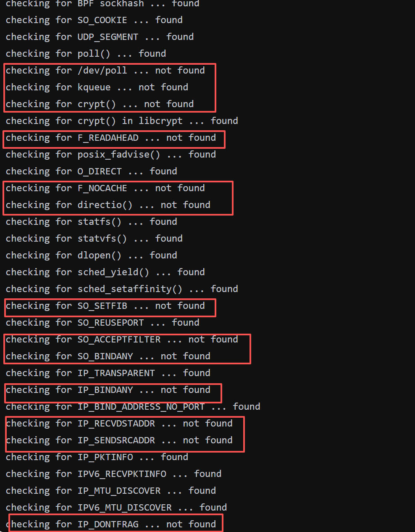The width and height of the screenshot is (415, 532).
Task: Click the SO_REUSEPORT found line
Action: coord(102,323)
